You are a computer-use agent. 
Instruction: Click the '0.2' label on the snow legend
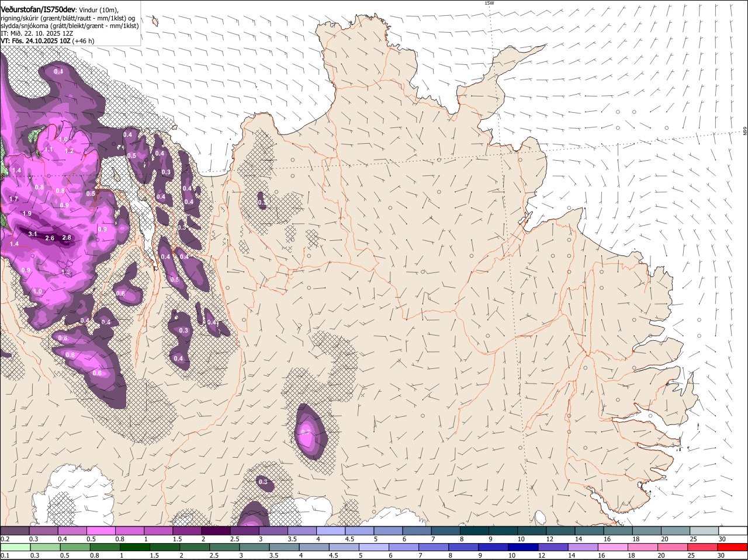(5, 538)
